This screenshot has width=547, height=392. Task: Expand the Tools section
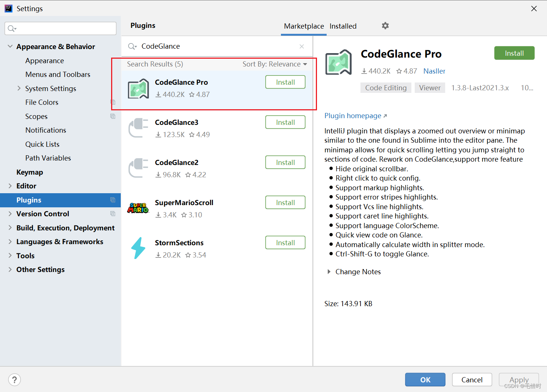point(10,256)
